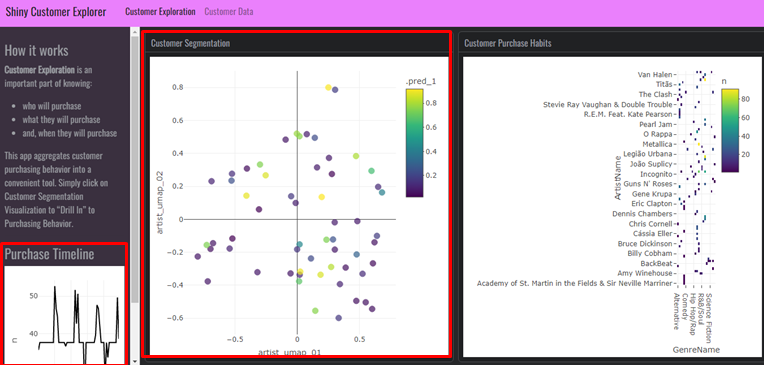Click the GenreName axis title
This screenshot has width=764, height=365.
[x=696, y=349]
